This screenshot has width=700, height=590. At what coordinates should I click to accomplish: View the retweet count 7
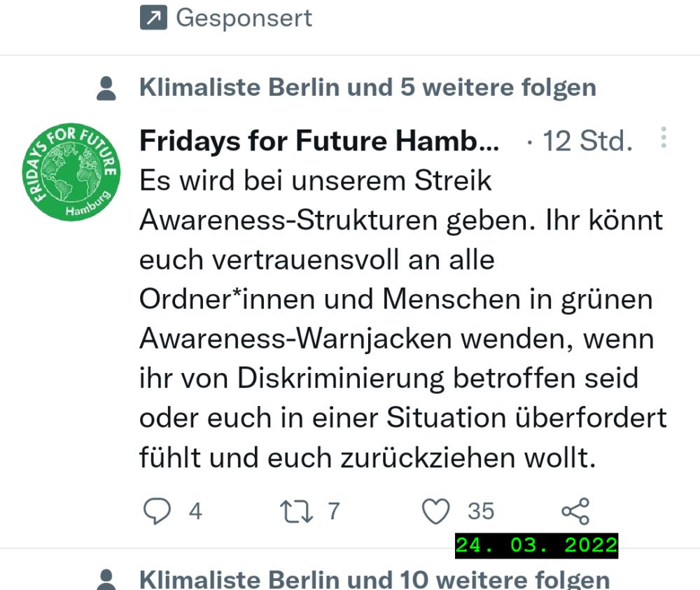pos(334,511)
